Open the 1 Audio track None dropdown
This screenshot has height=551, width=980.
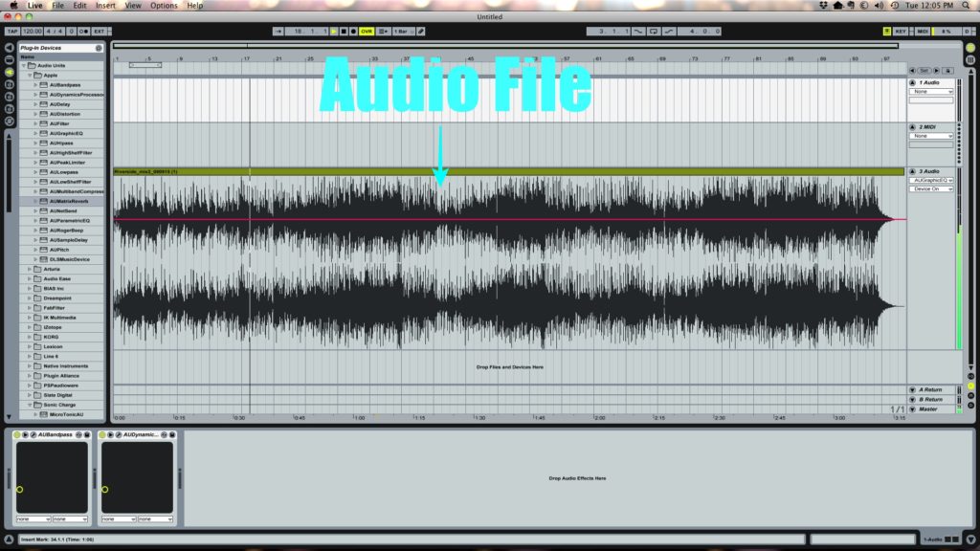point(931,92)
